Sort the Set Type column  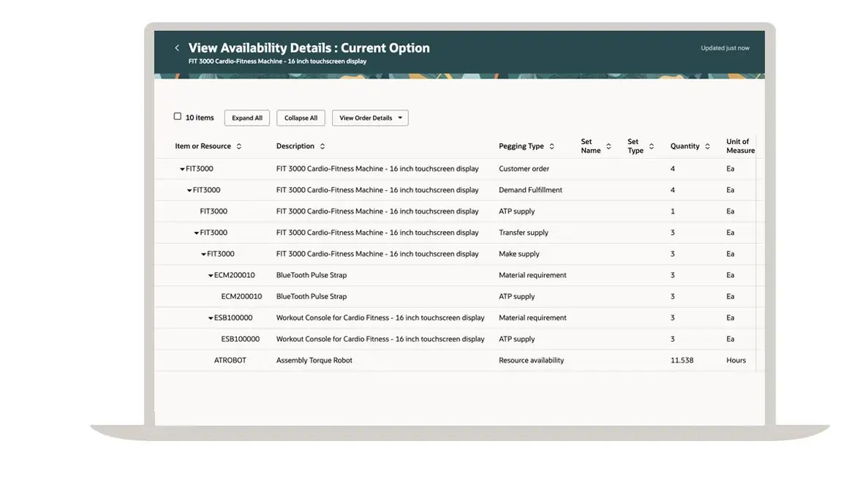tap(652, 146)
